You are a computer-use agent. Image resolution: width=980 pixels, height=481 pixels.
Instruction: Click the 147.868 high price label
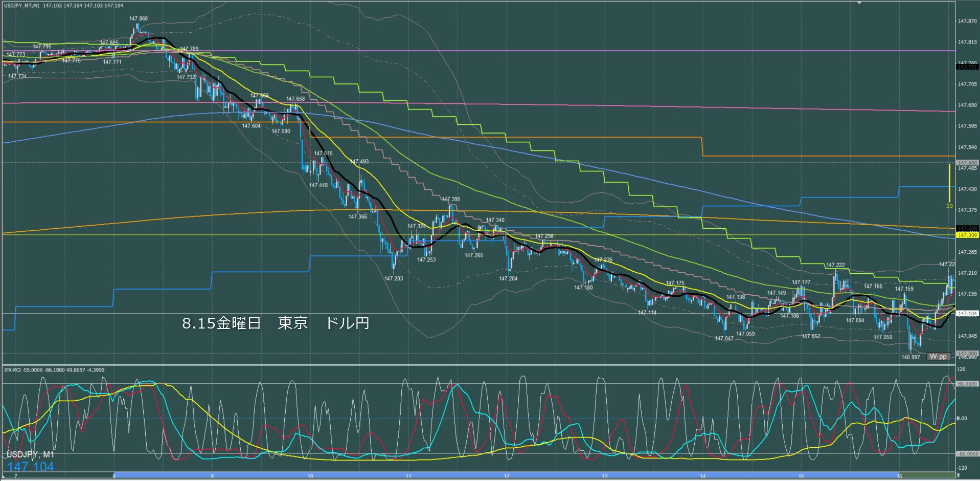[139, 19]
